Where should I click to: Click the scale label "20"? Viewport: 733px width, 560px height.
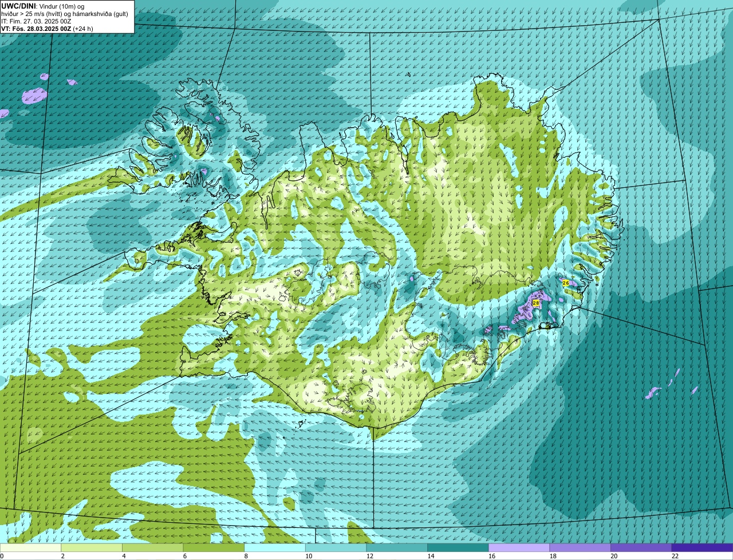614,556
